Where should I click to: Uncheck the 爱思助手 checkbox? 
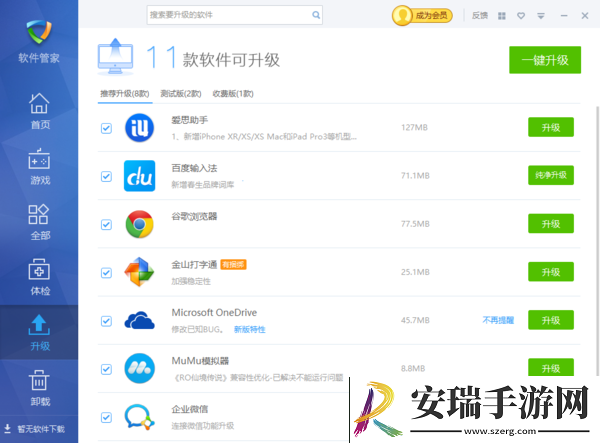(x=106, y=128)
